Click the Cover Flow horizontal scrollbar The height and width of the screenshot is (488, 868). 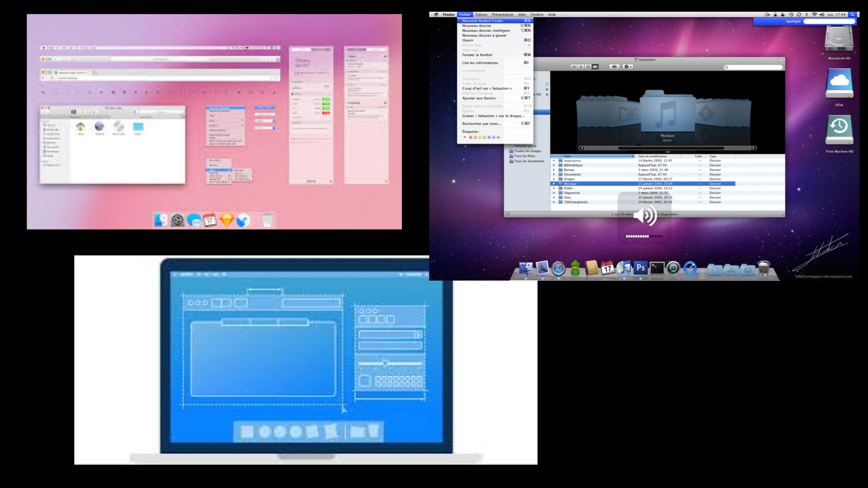667,148
